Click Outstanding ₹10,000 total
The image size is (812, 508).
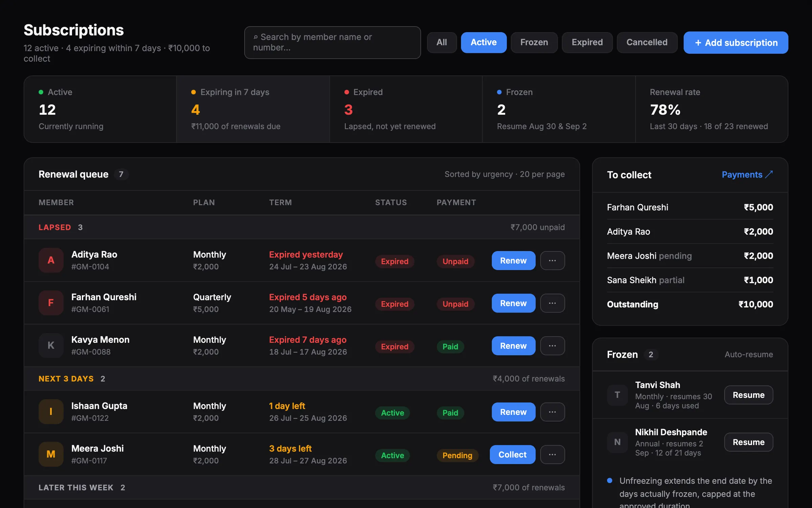[x=690, y=304]
